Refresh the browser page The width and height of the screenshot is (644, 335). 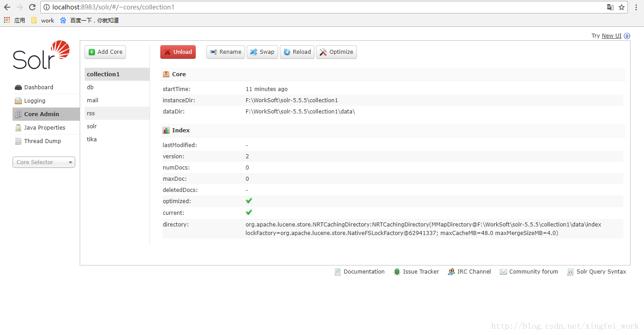coord(32,7)
